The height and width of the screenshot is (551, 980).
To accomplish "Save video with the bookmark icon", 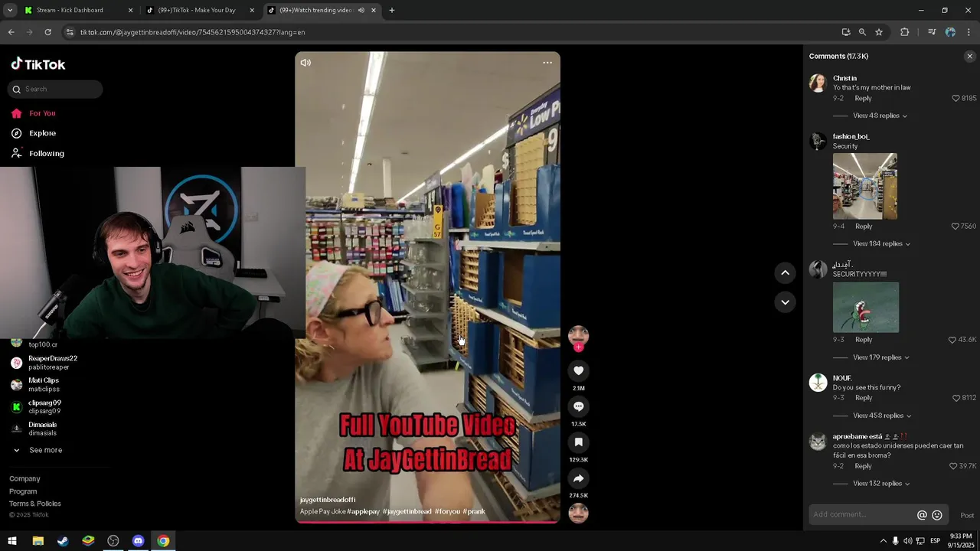I will 578,442.
